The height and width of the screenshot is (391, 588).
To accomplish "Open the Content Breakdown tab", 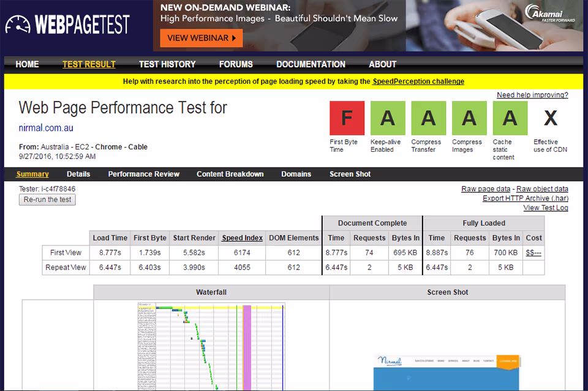I will (x=230, y=174).
